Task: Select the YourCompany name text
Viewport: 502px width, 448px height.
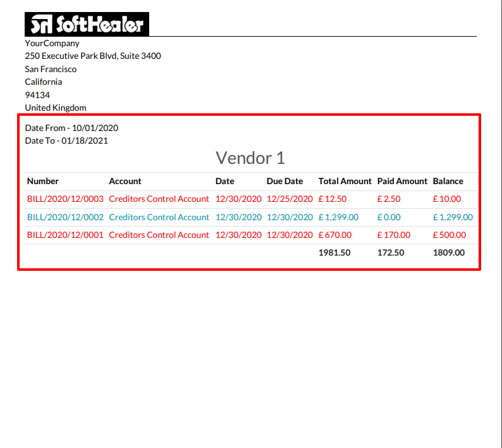Action: click(52, 43)
